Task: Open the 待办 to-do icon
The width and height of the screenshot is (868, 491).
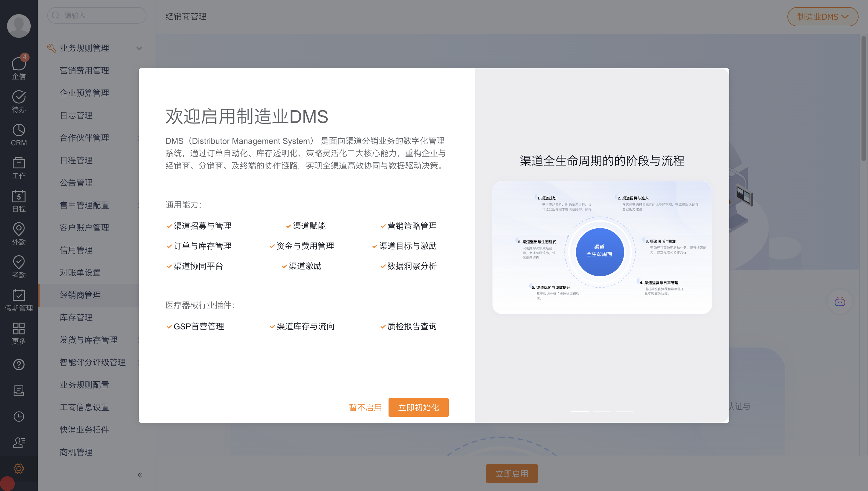Action: 19,97
